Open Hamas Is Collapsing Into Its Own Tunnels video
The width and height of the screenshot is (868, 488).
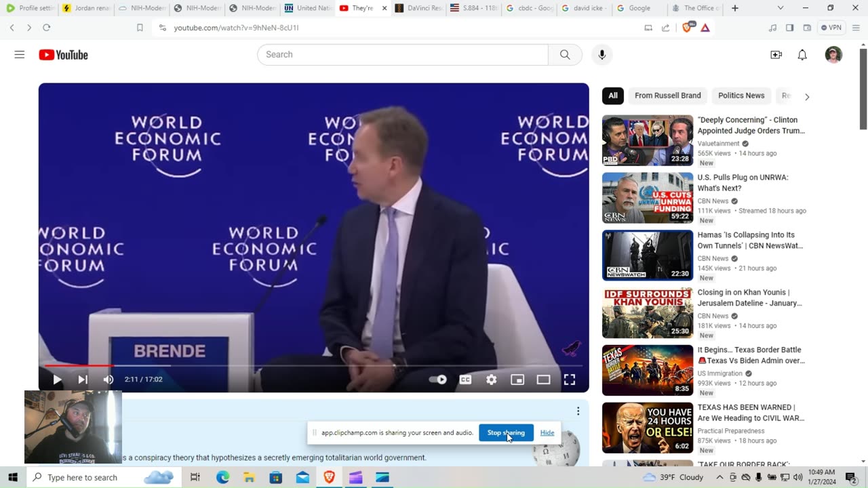tap(750, 241)
